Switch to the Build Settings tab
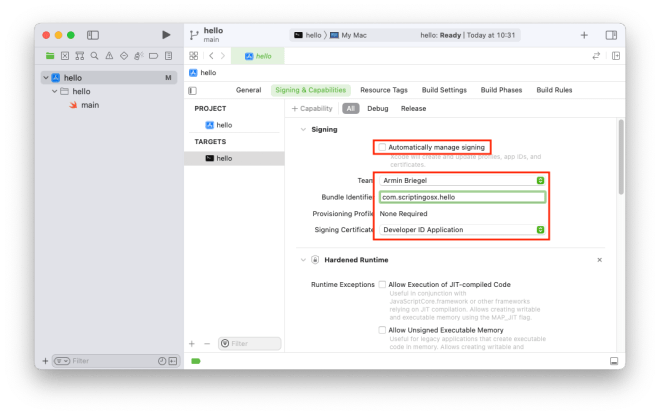The height and width of the screenshot is (415, 660). [444, 90]
